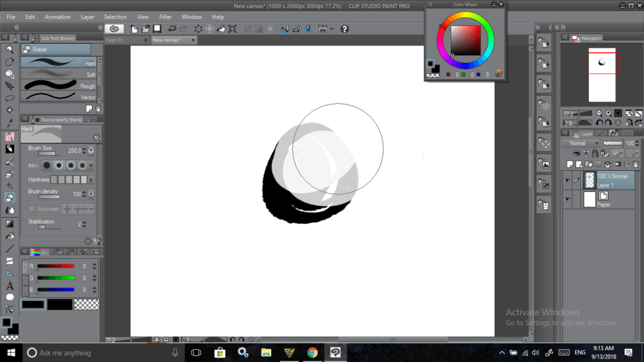Toggle visibility of the Paper layer
The image size is (644, 362).
[568, 199]
